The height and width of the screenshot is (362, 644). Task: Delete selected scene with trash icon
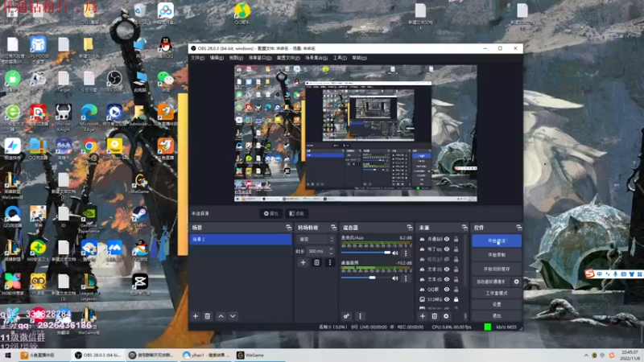click(208, 316)
